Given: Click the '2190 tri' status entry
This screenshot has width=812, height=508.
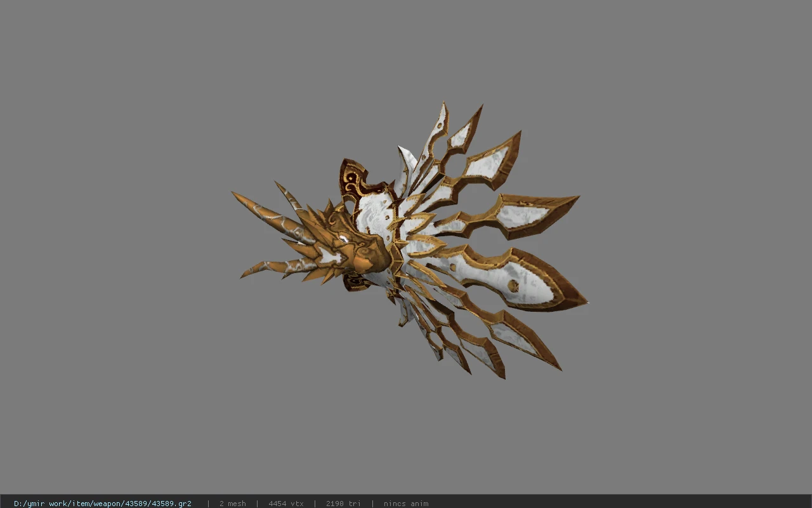Looking at the screenshot, I should pyautogui.click(x=343, y=504).
